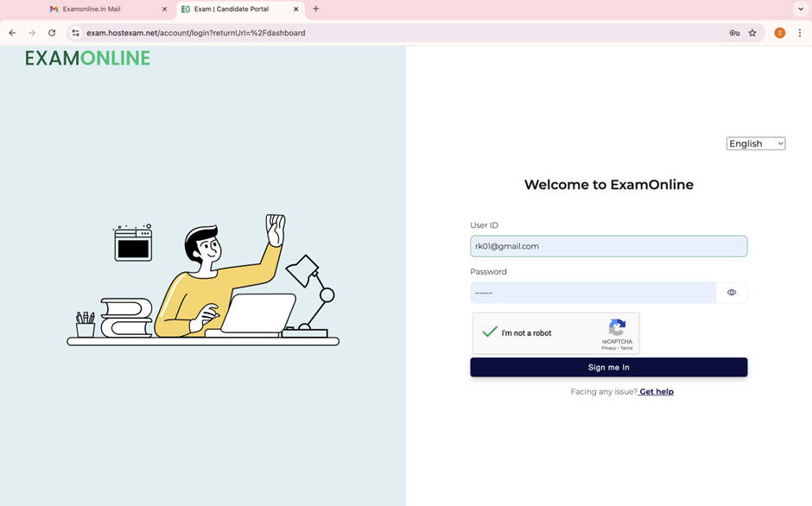Reload the page with refresh icon
812x506 pixels.
pos(52,33)
